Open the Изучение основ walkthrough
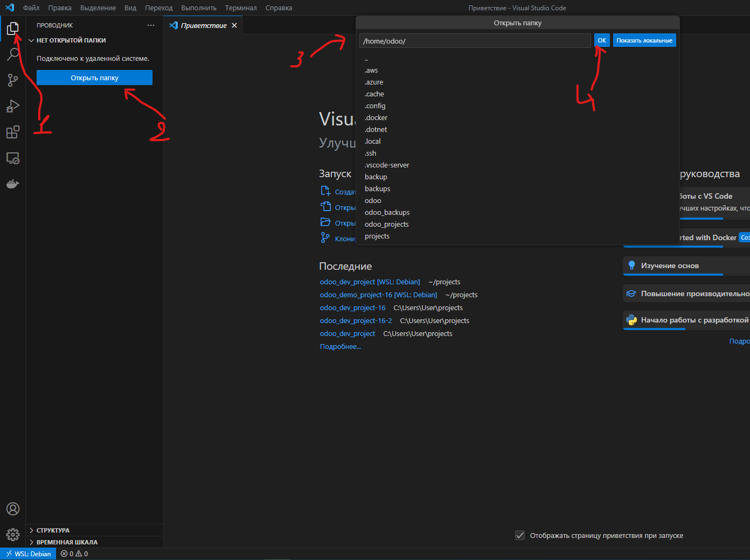Image resolution: width=750 pixels, height=560 pixels. point(686,265)
